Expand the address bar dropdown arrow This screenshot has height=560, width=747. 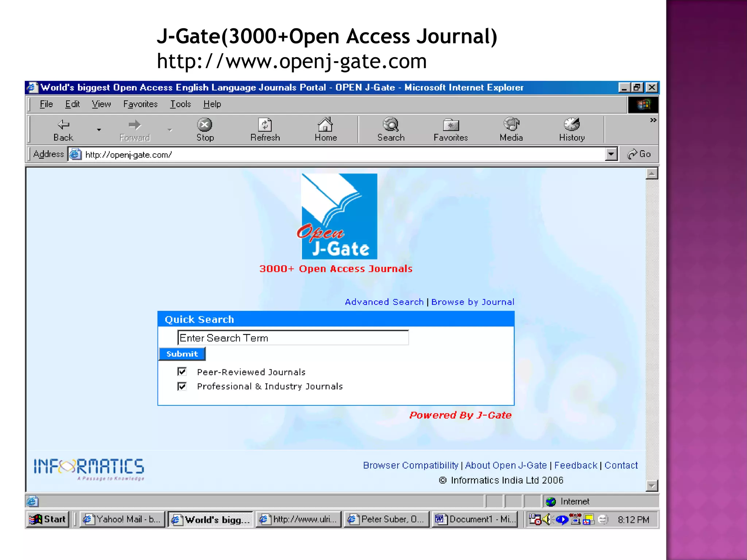pyautogui.click(x=611, y=154)
